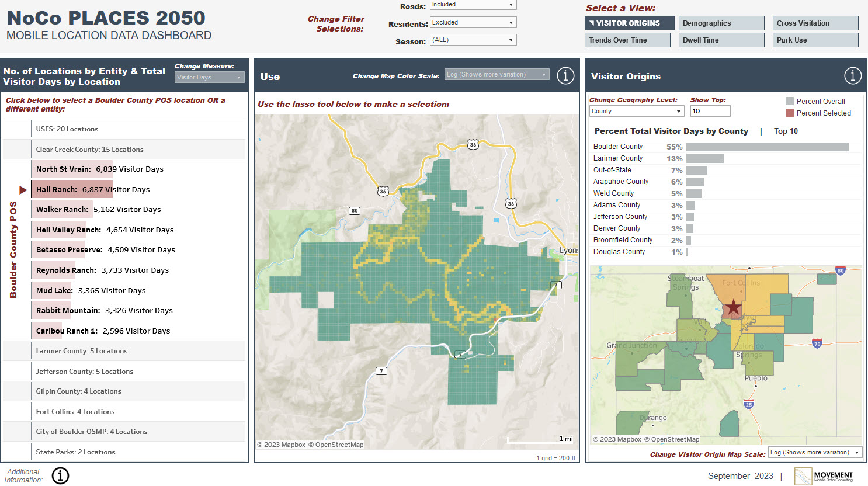Switch to the Demographics view
The width and height of the screenshot is (868, 486).
[x=721, y=23]
